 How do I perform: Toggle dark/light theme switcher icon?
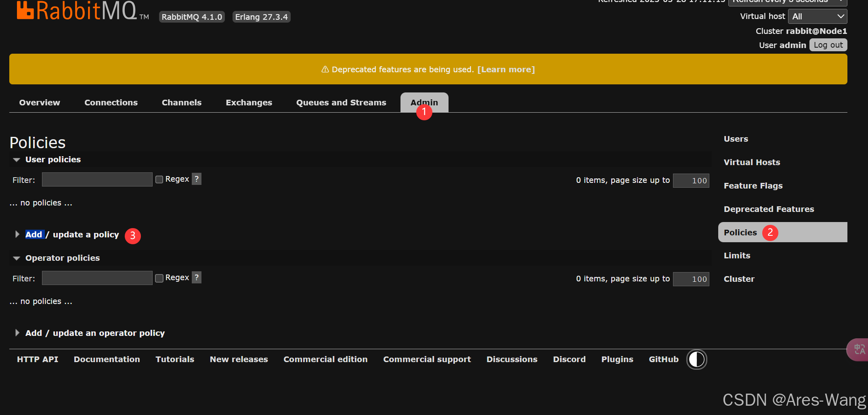tap(696, 359)
